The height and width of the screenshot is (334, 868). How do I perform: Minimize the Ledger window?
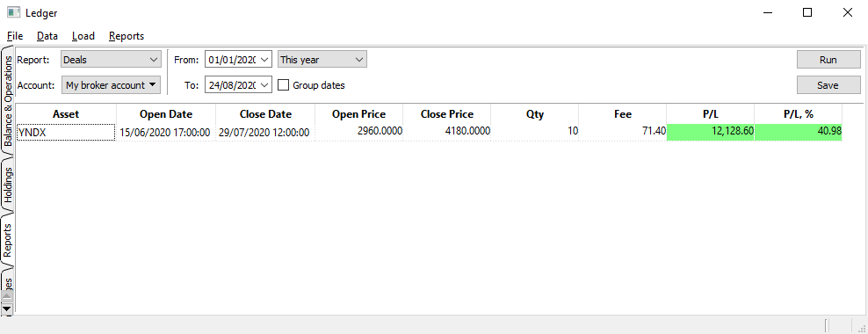(x=768, y=12)
